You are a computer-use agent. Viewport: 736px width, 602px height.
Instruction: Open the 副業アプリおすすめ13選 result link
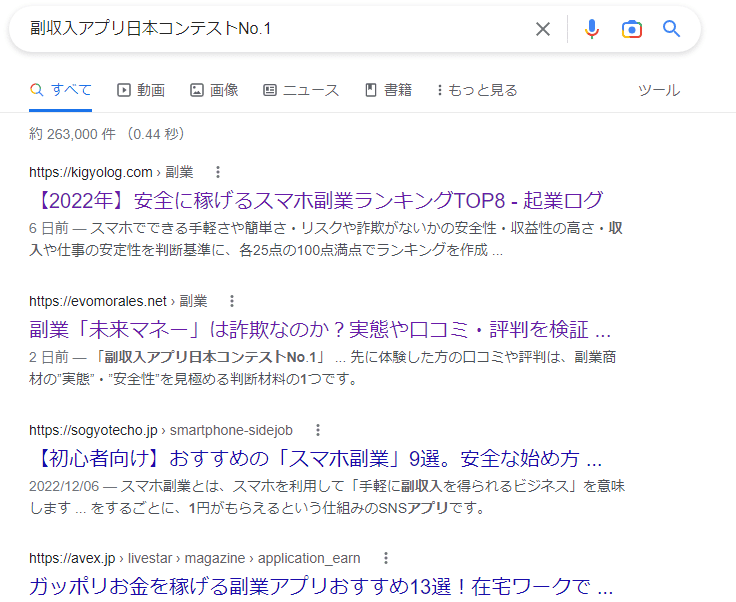point(320,586)
